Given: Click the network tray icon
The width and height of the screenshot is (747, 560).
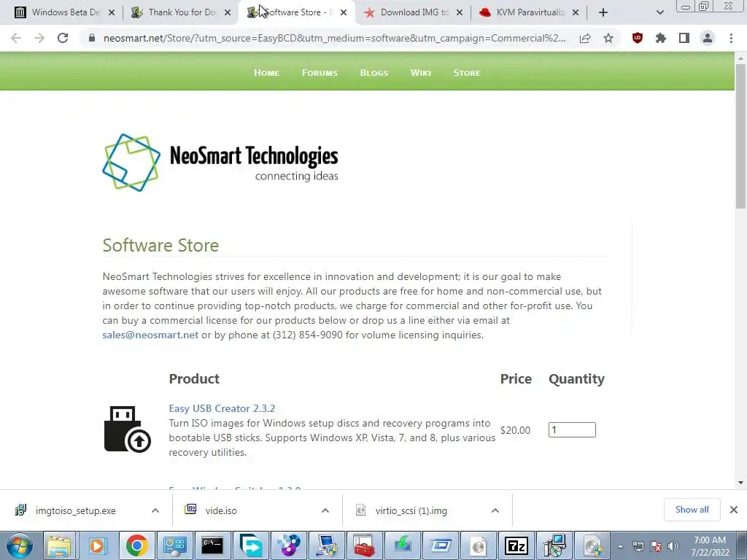Looking at the screenshot, I should (x=638, y=546).
